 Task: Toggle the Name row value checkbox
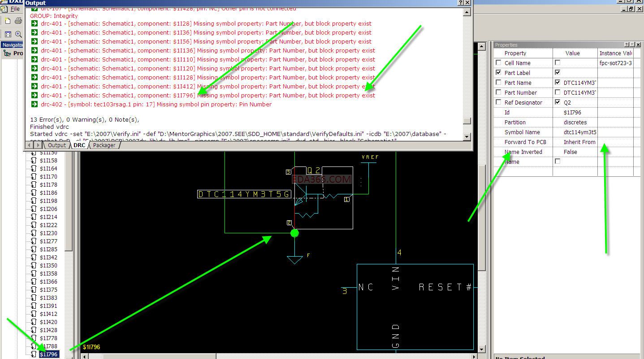coord(558,161)
